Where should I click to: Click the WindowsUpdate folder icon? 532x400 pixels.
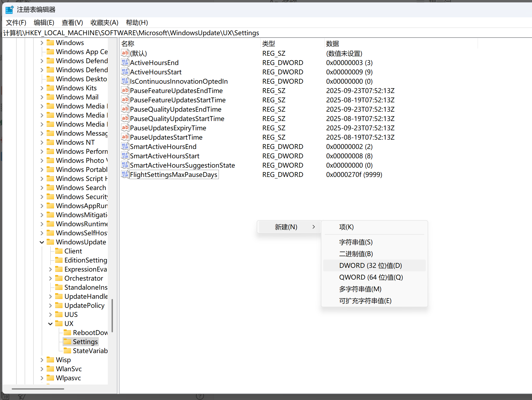click(x=50, y=242)
